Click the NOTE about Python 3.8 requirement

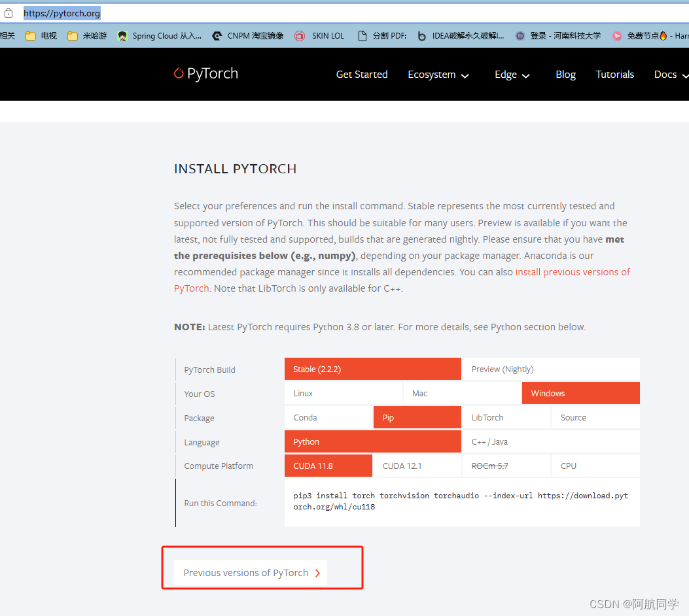380,327
